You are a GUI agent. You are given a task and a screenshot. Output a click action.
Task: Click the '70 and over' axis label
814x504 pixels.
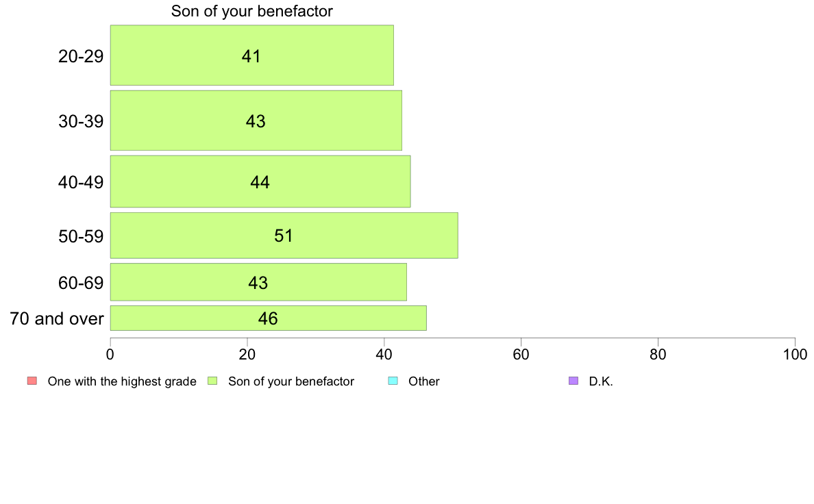click(x=57, y=318)
